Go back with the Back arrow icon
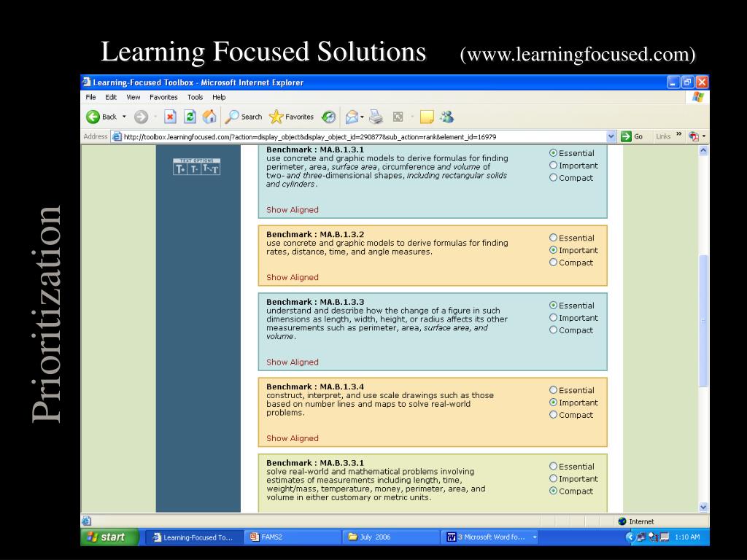747x560 pixels. (x=93, y=117)
